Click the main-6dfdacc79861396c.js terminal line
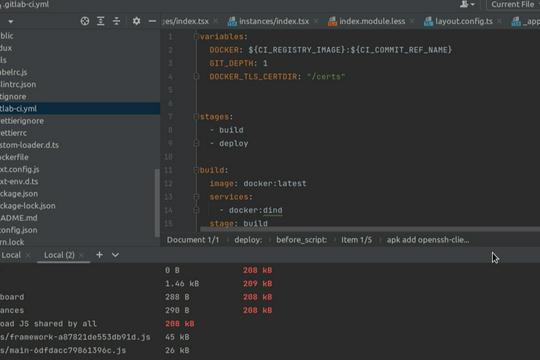This screenshot has width=540, height=360. pyautogui.click(x=63, y=350)
